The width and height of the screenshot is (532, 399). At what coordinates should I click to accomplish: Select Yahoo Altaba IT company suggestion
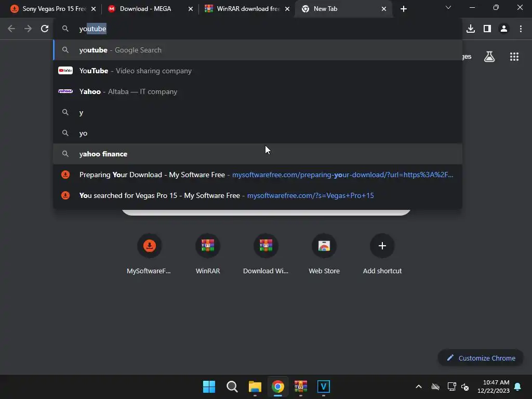[258, 91]
